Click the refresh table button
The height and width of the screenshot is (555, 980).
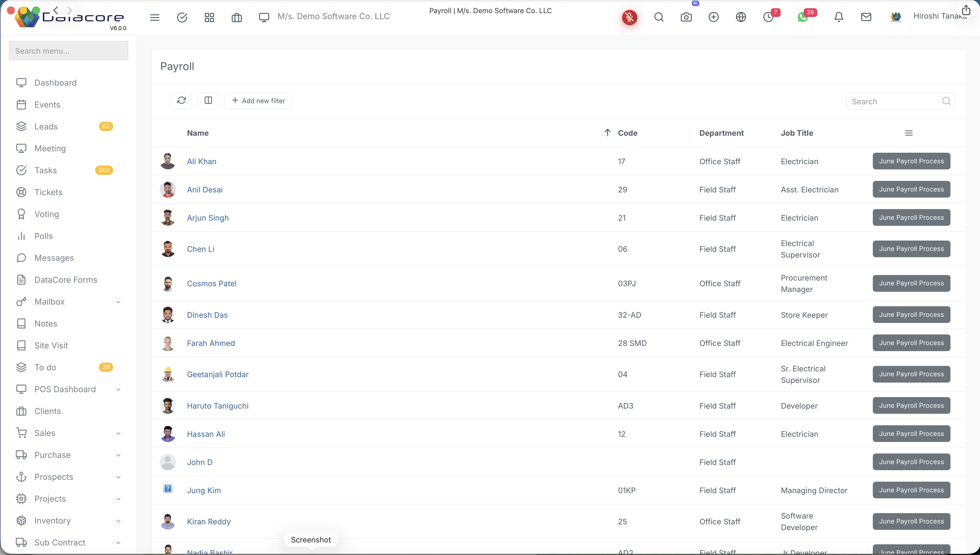181,101
